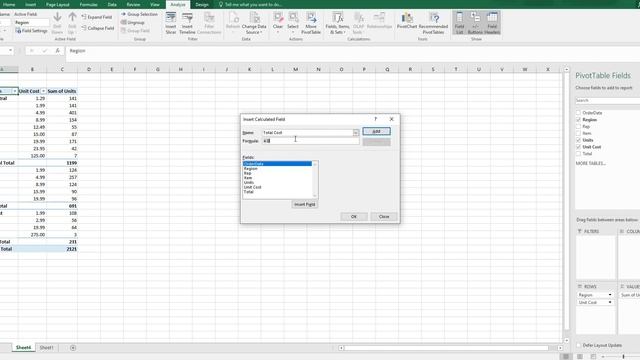
Task: Open the Name combo box dropdown arrow
Action: pyautogui.click(x=356, y=133)
